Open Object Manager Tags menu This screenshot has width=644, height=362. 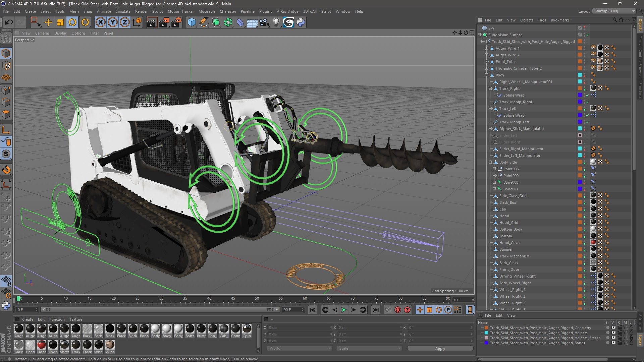coord(542,20)
